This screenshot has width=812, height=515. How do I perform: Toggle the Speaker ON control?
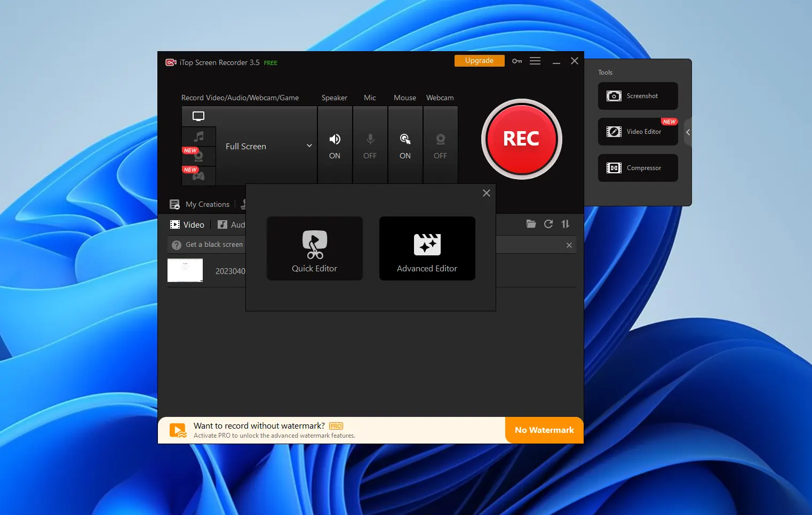(x=335, y=146)
